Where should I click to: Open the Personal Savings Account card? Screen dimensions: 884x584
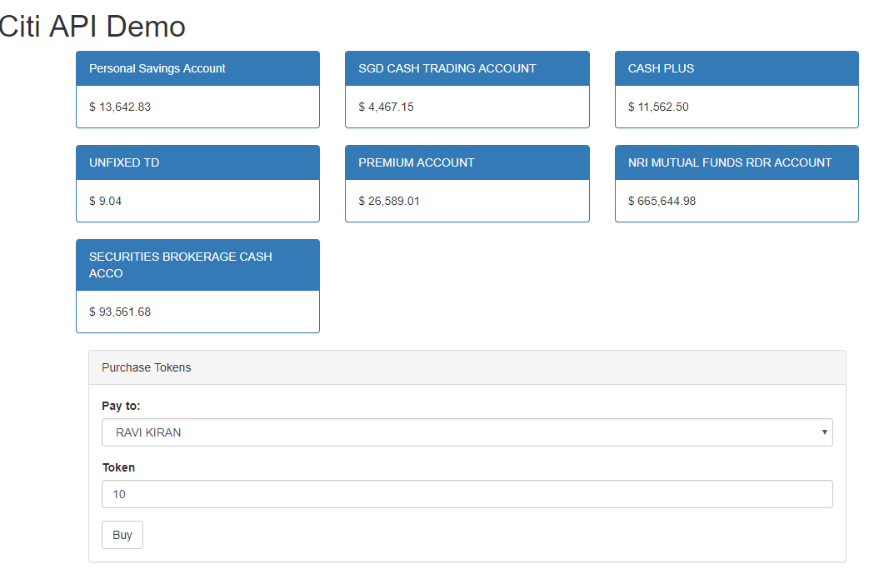pos(197,68)
